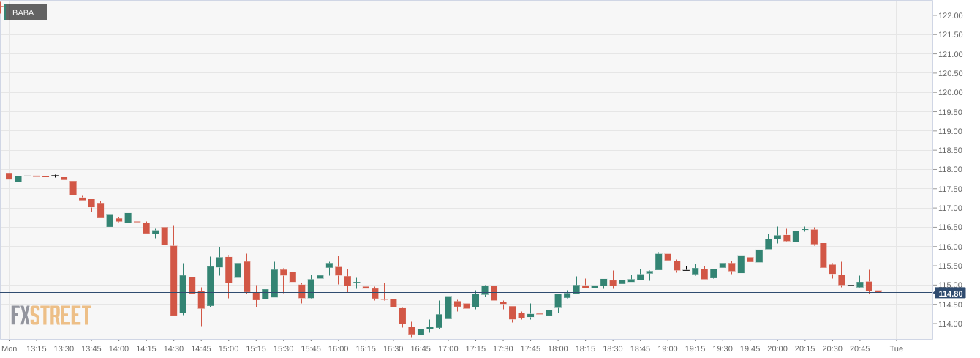This screenshot has width=980, height=358.
Task: Click the 116.00 price scale label
Action: tap(949, 247)
